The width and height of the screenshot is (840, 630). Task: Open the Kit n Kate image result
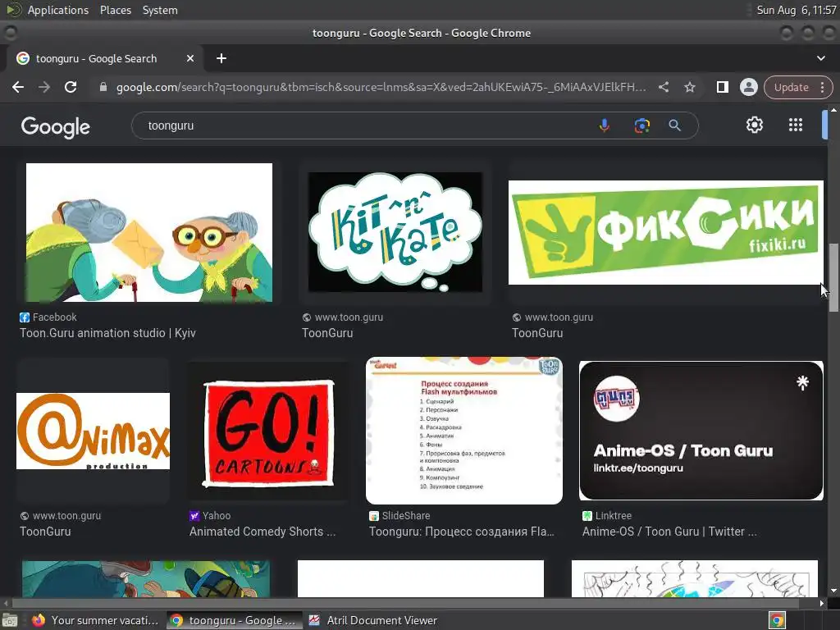click(395, 232)
